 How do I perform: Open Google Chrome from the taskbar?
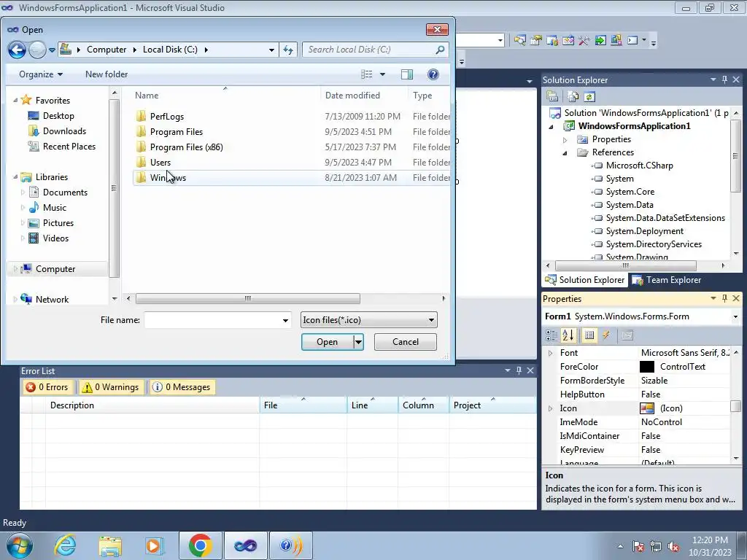[200, 545]
